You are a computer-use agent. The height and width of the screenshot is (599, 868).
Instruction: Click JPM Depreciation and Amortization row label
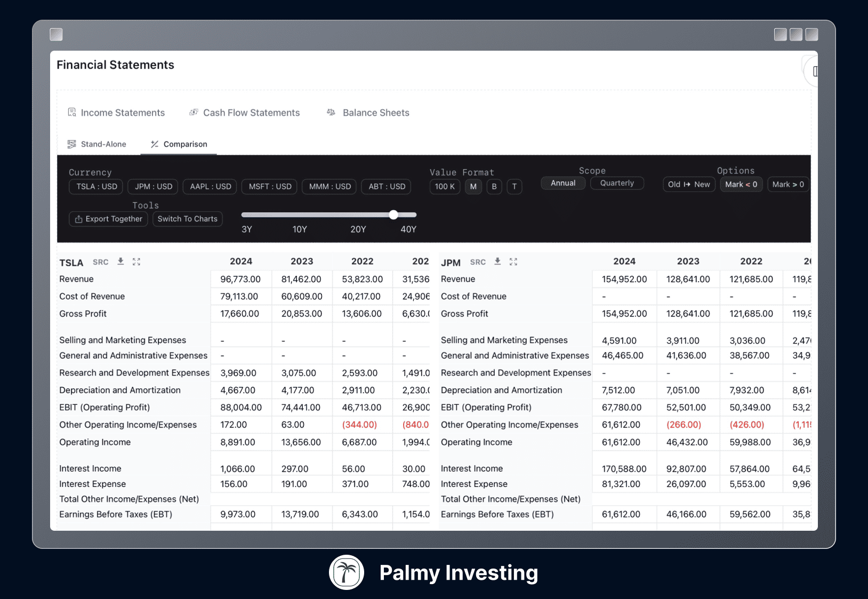(502, 390)
